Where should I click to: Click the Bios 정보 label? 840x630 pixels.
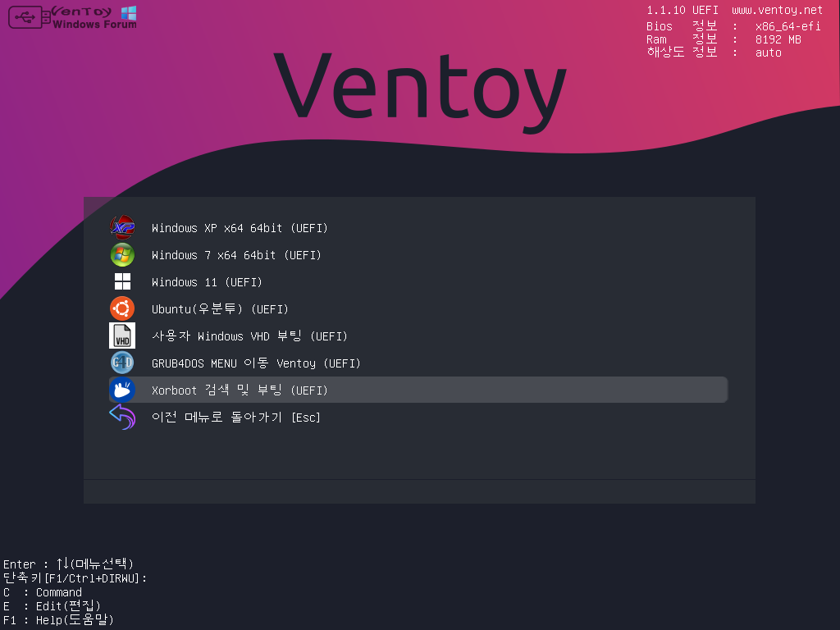(x=682, y=25)
